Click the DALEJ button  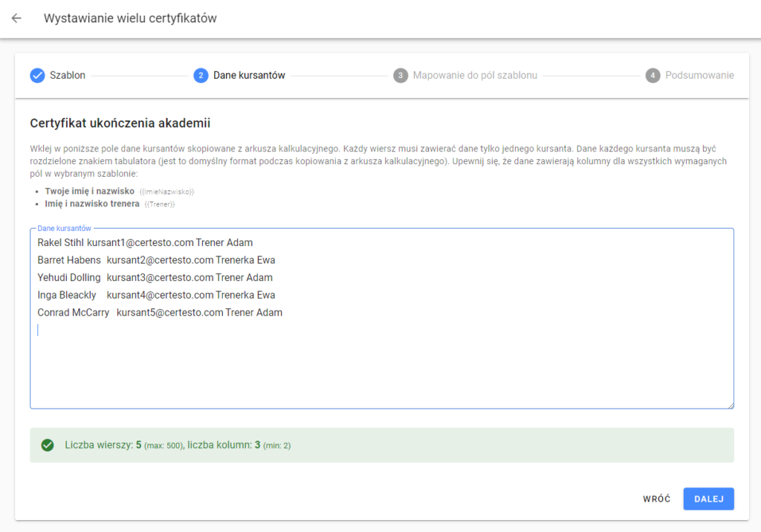pyautogui.click(x=708, y=499)
